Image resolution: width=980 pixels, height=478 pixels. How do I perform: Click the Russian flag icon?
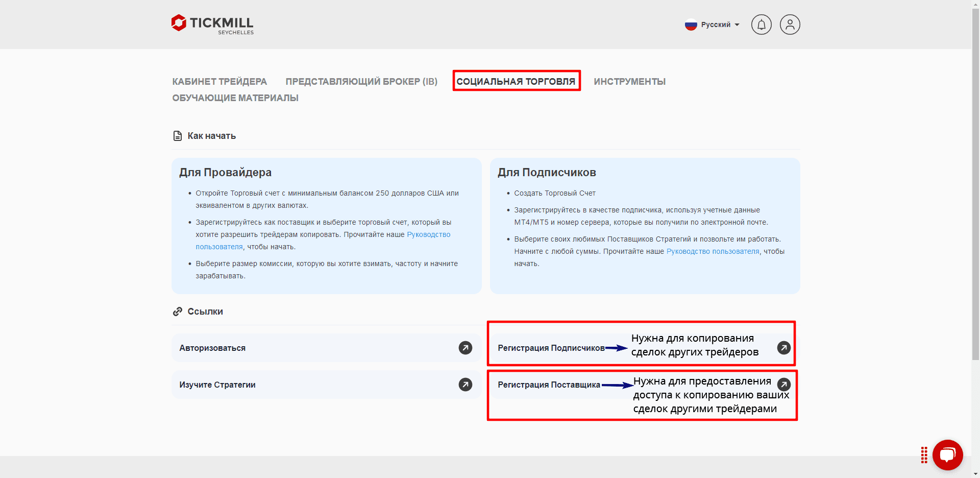(x=691, y=25)
